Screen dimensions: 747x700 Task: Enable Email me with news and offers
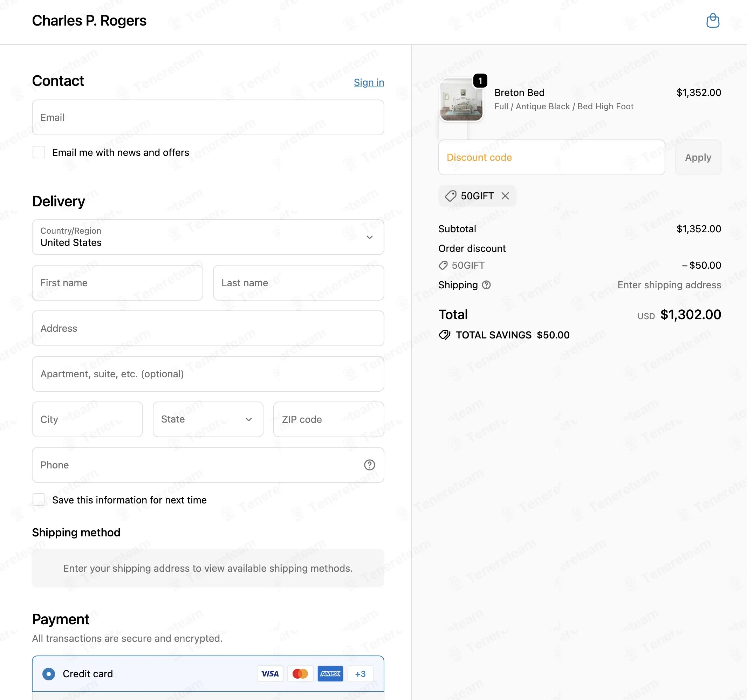[39, 152]
